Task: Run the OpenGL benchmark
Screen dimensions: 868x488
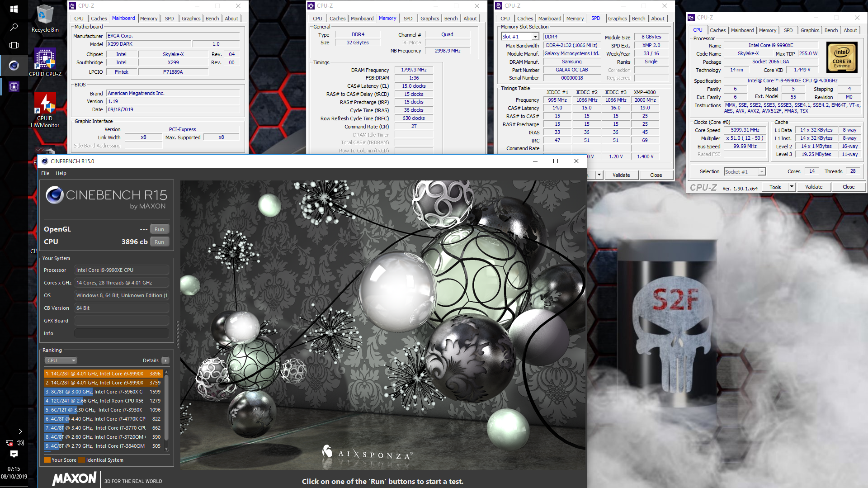Action: pyautogui.click(x=160, y=229)
